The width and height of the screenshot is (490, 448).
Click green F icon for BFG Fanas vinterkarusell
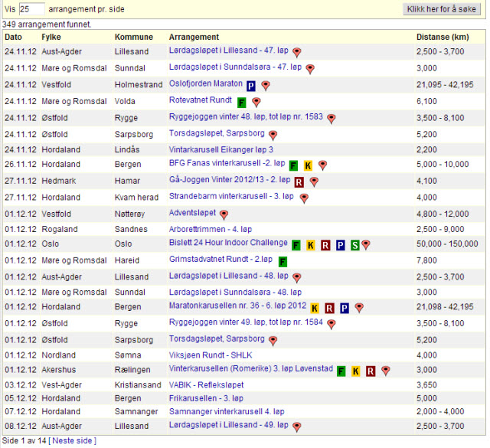293,165
